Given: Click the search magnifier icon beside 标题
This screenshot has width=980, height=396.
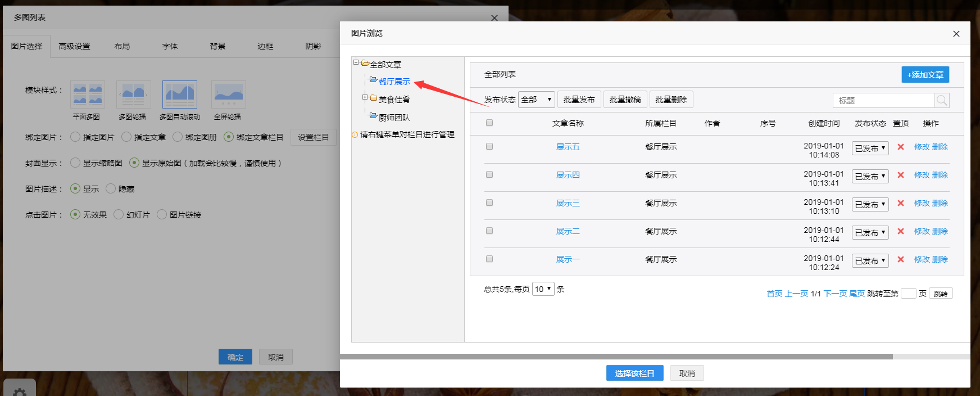Looking at the screenshot, I should (942, 101).
